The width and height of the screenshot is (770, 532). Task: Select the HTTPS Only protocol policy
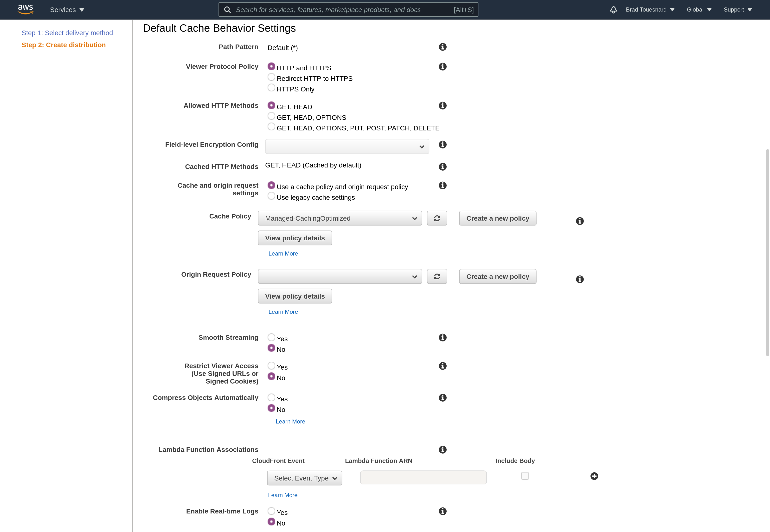coord(271,87)
